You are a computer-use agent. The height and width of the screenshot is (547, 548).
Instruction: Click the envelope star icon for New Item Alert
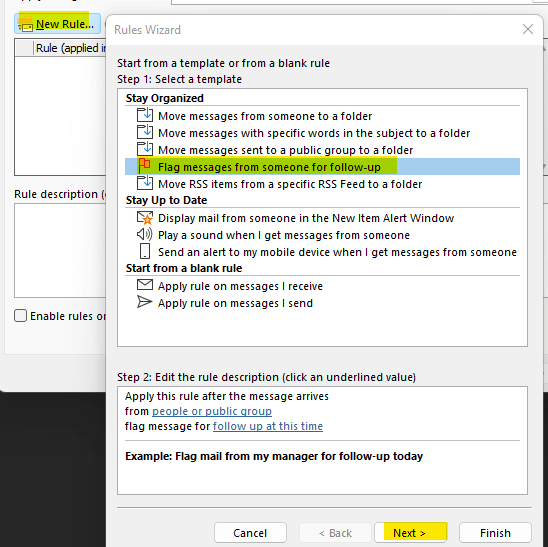[145, 217]
